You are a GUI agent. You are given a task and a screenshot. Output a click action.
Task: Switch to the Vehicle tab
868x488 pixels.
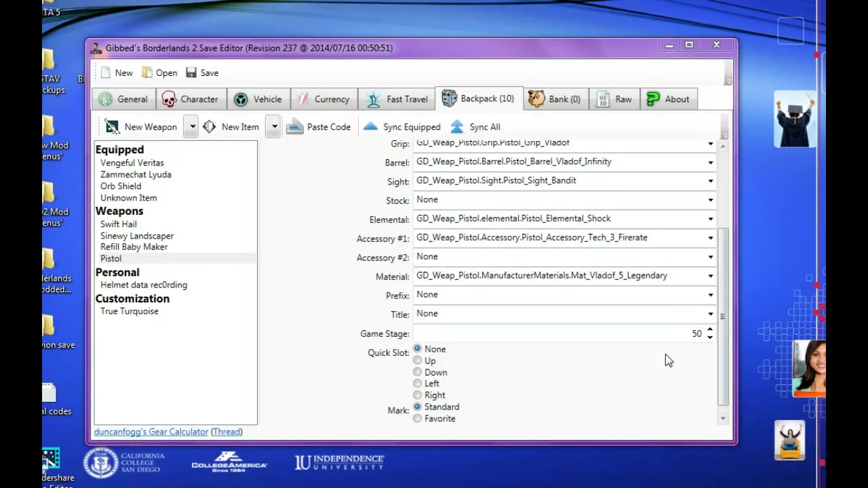[258, 99]
